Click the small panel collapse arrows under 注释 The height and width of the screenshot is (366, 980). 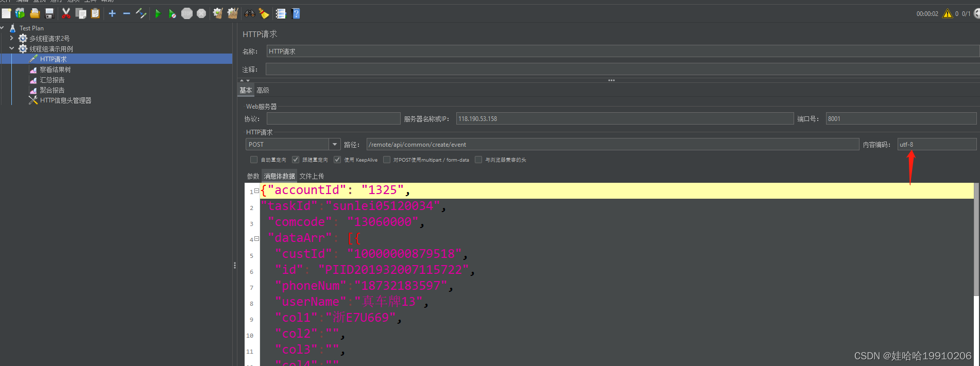[245, 80]
